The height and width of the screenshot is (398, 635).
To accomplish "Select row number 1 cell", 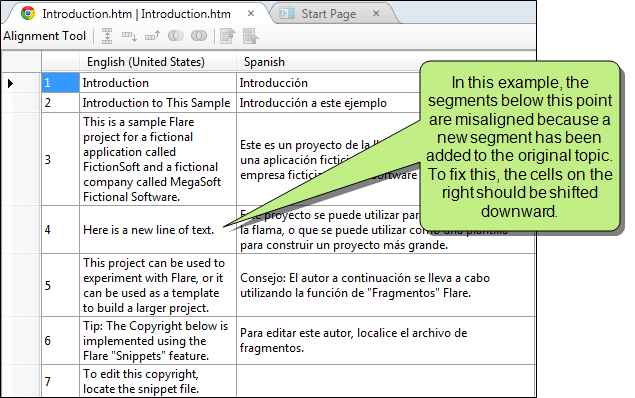I will (x=60, y=83).
